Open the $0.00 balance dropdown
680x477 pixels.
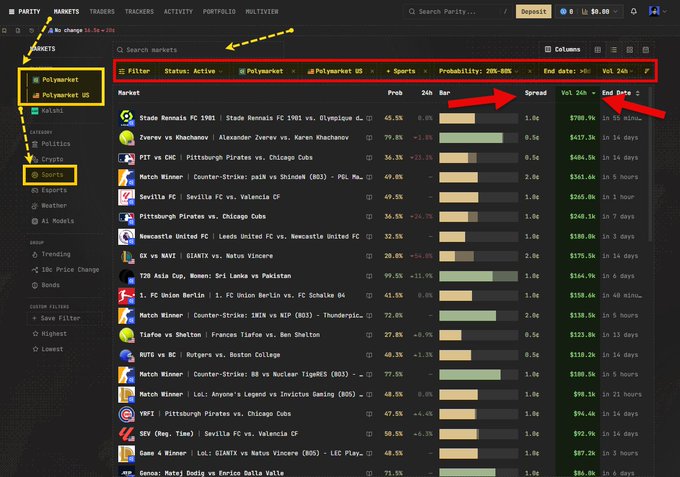[599, 12]
